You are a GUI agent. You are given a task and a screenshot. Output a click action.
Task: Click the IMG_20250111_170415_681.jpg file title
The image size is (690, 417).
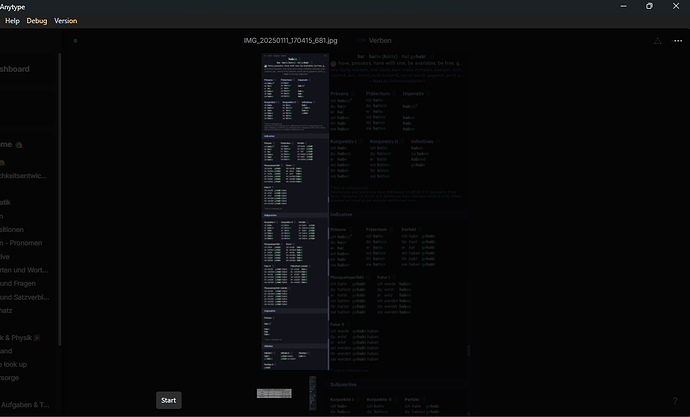[290, 40]
